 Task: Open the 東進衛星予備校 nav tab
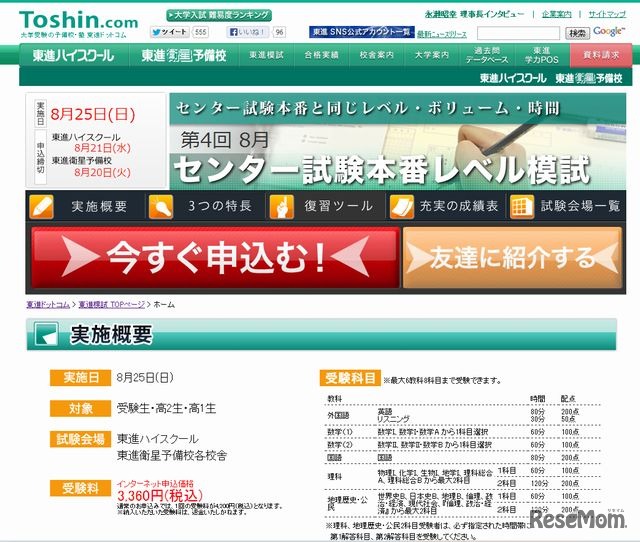pyautogui.click(x=184, y=55)
